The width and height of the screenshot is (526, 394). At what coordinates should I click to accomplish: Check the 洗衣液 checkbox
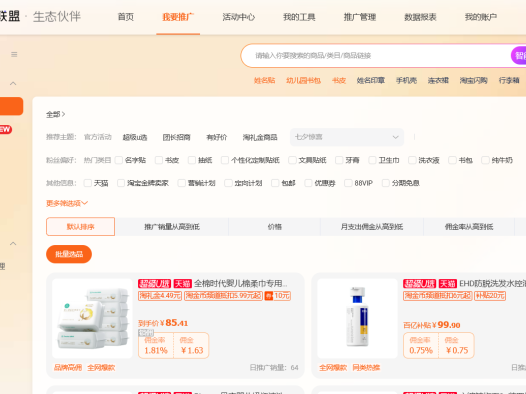tap(412, 160)
